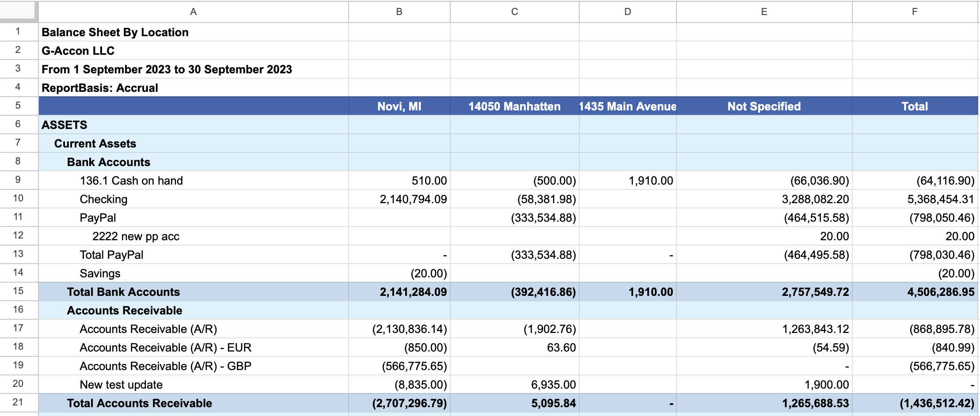
Task: Click the 'New test update' cell
Action: (x=193, y=385)
